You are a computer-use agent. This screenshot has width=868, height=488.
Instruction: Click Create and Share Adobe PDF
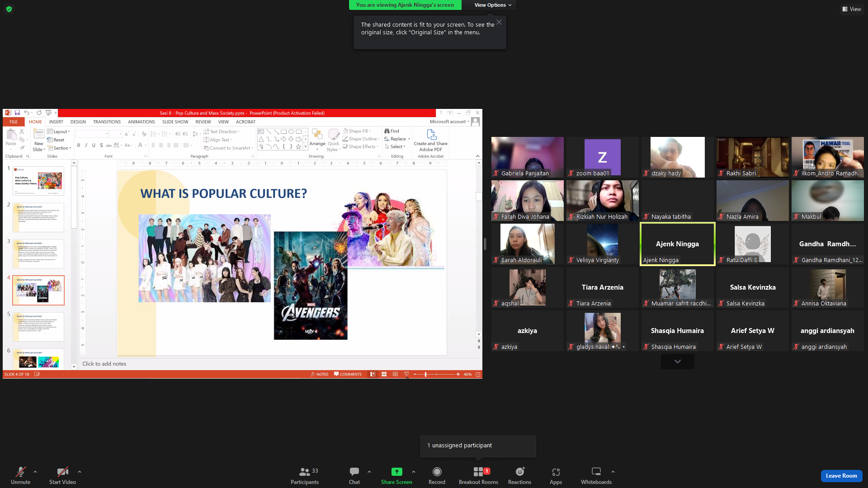click(431, 141)
